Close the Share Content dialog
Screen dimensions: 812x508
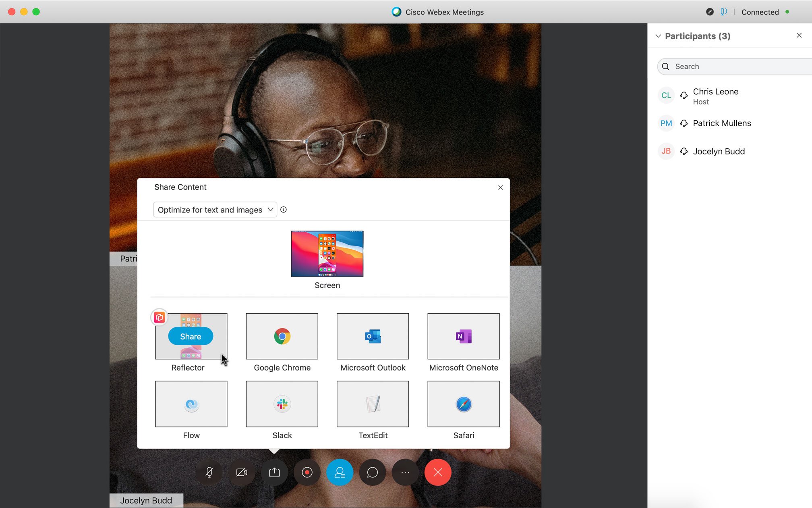(500, 187)
